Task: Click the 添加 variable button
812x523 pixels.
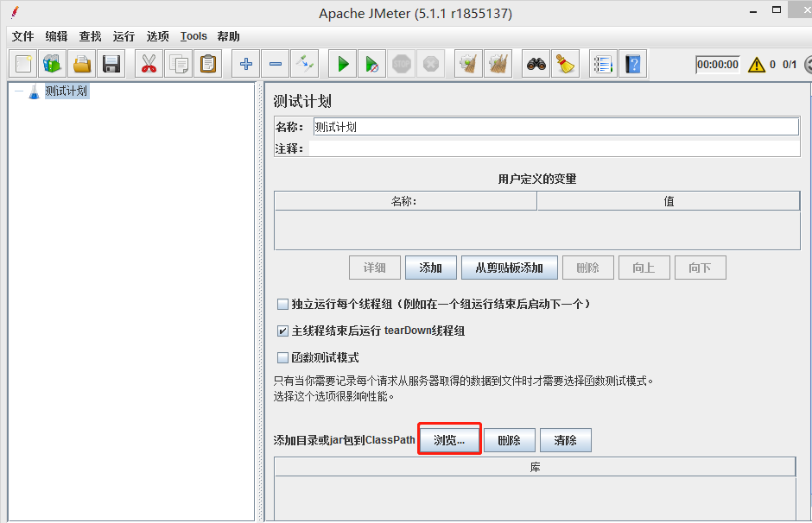Action: [x=431, y=268]
